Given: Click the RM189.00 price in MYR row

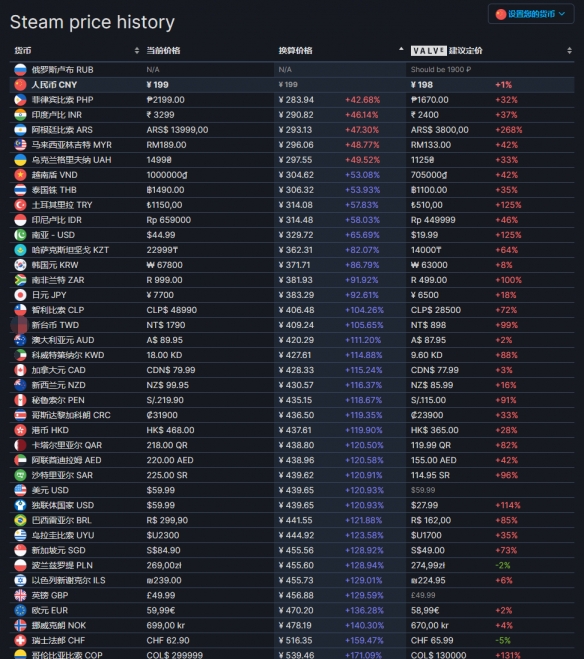Looking at the screenshot, I should point(166,145).
